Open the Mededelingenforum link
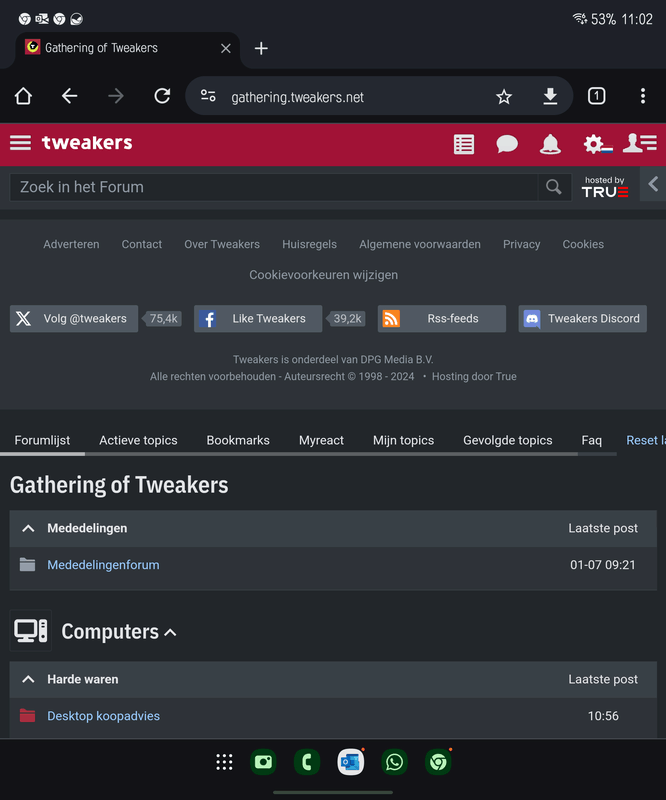The height and width of the screenshot is (800, 666). click(x=103, y=565)
